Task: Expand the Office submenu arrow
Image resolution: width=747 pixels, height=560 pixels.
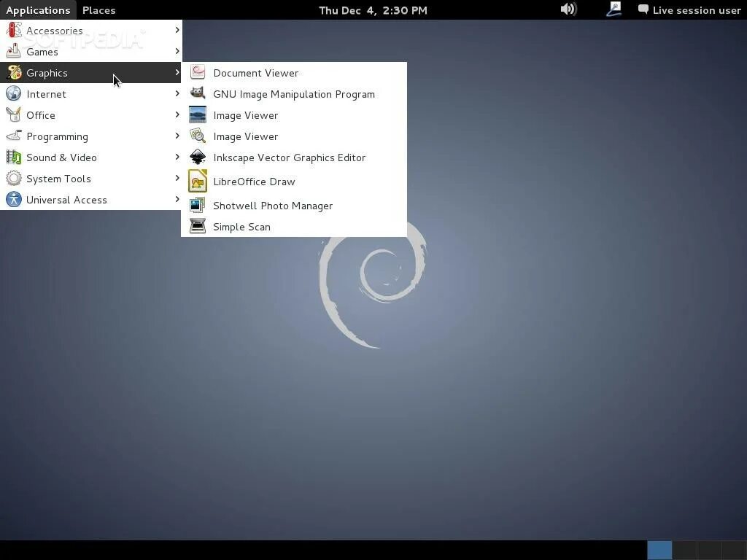Action: pos(177,114)
